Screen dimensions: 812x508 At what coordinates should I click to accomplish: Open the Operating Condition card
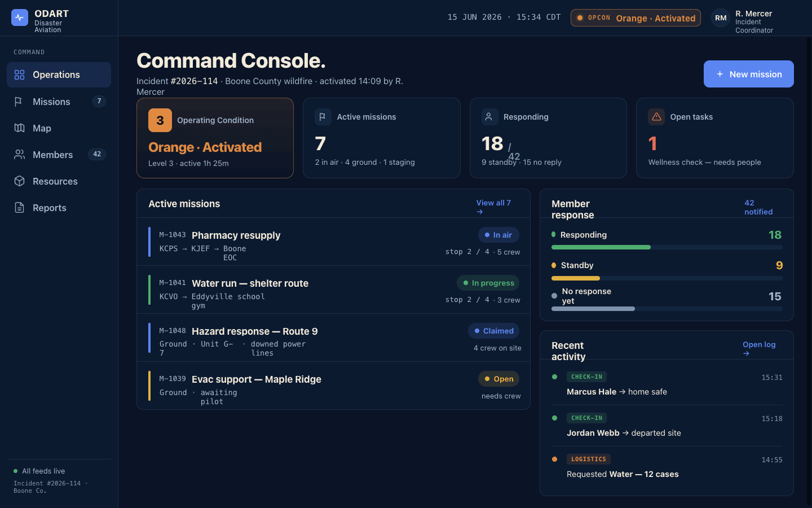tap(215, 138)
